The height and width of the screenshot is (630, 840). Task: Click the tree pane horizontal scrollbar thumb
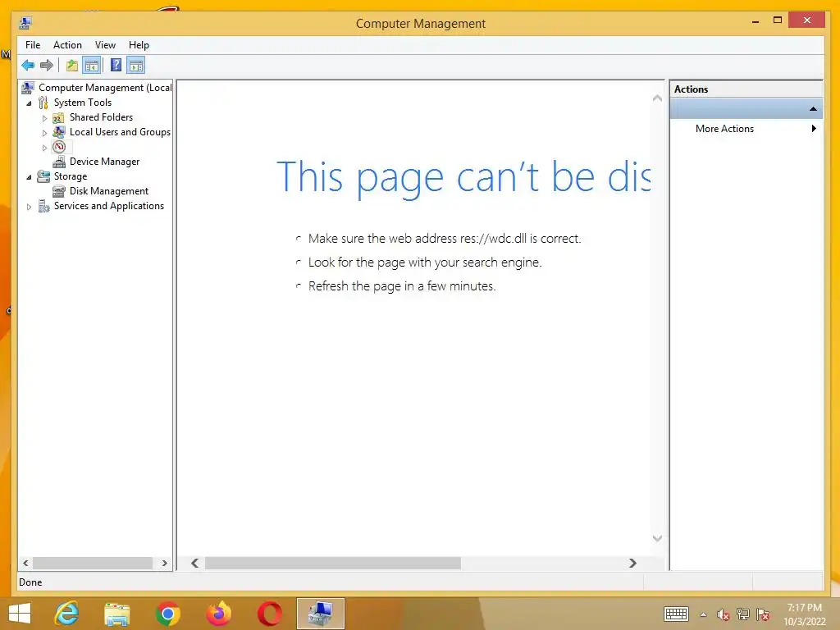click(93, 563)
